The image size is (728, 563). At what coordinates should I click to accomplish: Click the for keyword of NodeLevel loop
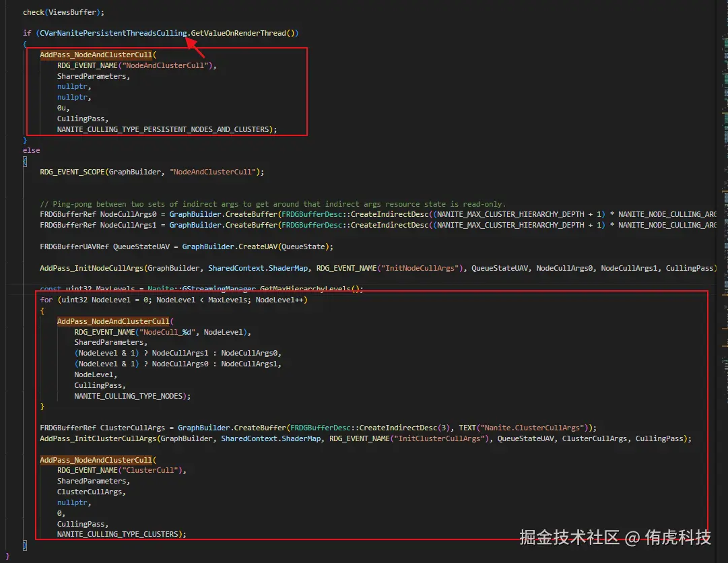pyautogui.click(x=46, y=300)
